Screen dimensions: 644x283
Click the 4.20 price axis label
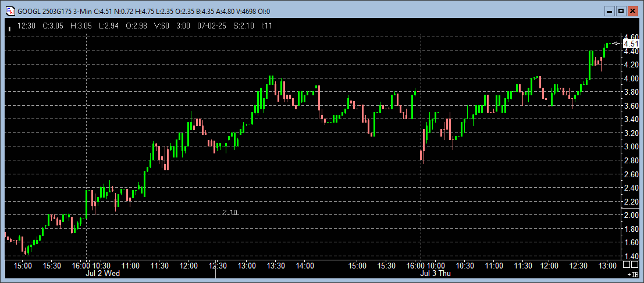(x=631, y=65)
